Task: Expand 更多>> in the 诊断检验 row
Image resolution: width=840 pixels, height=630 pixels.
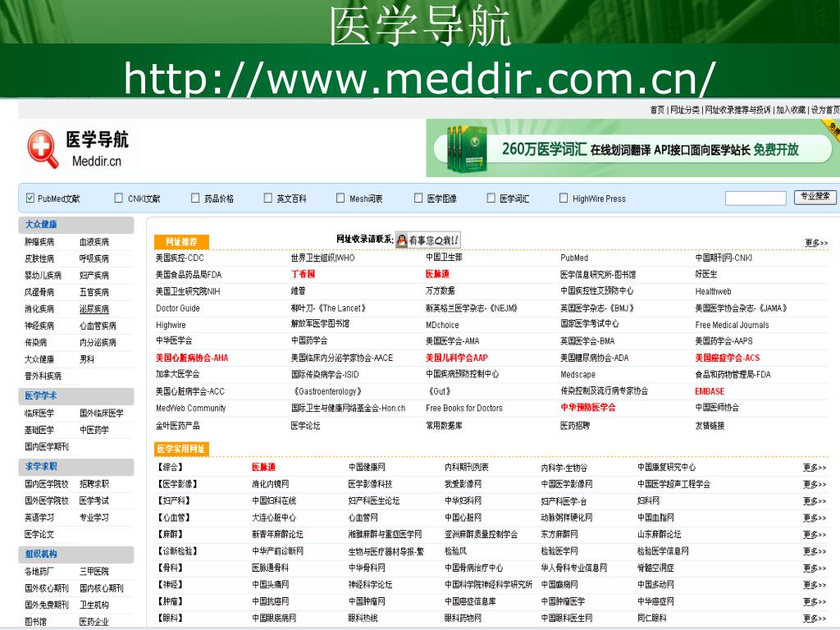Action: 815,551
